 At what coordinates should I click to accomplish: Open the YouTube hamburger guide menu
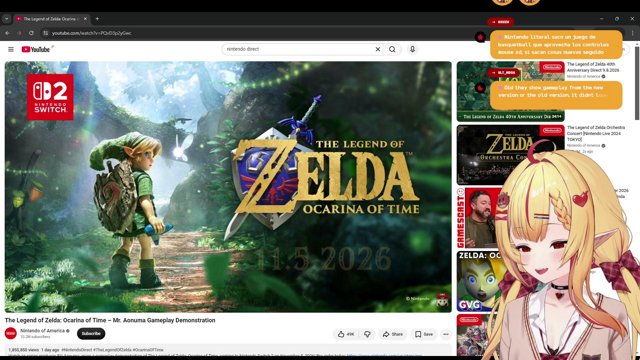[x=11, y=49]
